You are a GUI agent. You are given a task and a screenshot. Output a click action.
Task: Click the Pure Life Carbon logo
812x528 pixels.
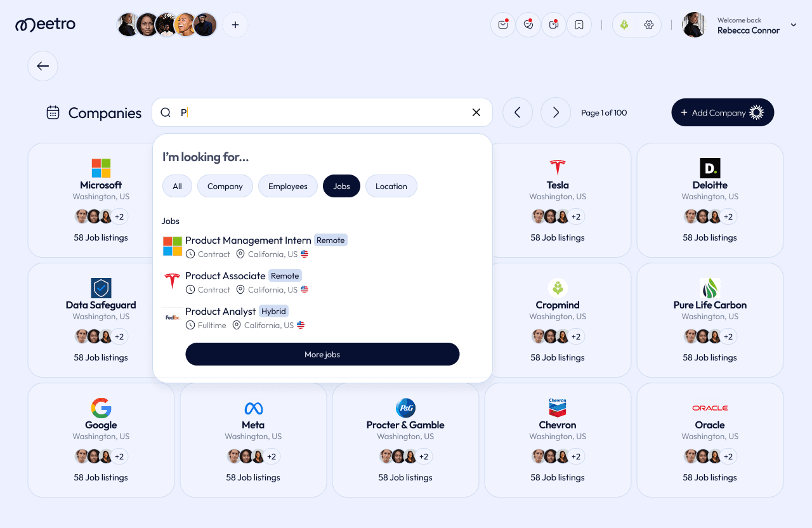click(710, 288)
